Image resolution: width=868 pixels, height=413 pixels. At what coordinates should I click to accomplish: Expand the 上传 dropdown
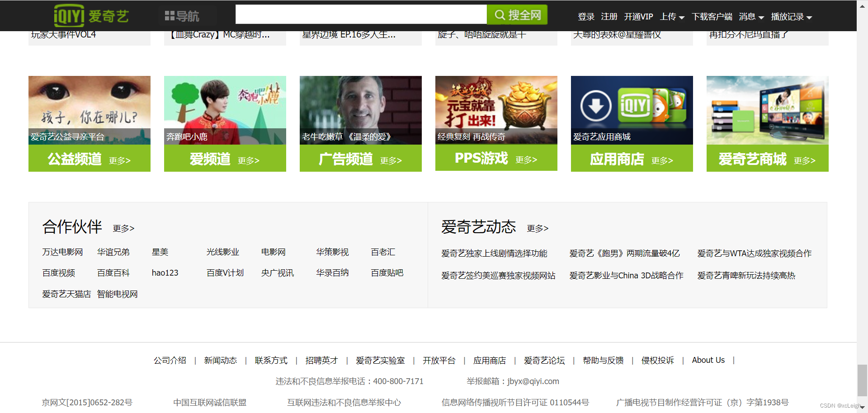(x=672, y=17)
